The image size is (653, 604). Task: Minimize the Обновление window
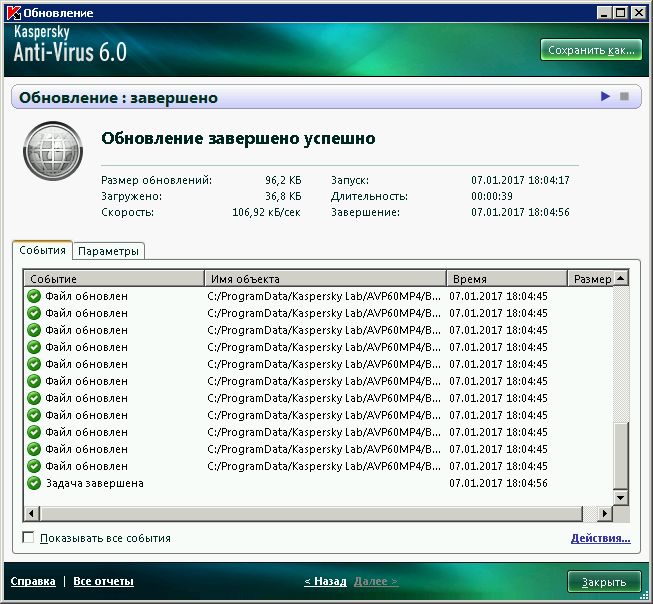pos(604,13)
